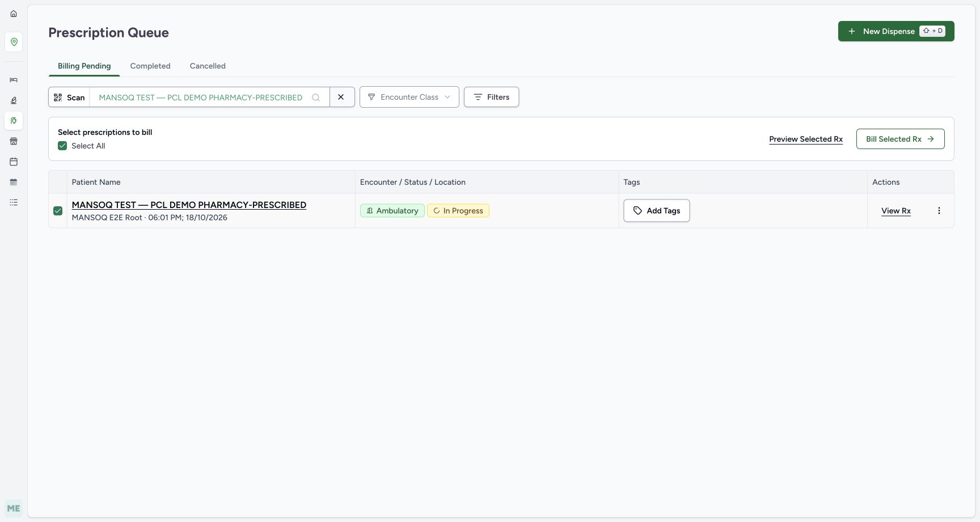Expand the Encounter Class dropdown
Viewport: 980px width, 522px height.
409,97
